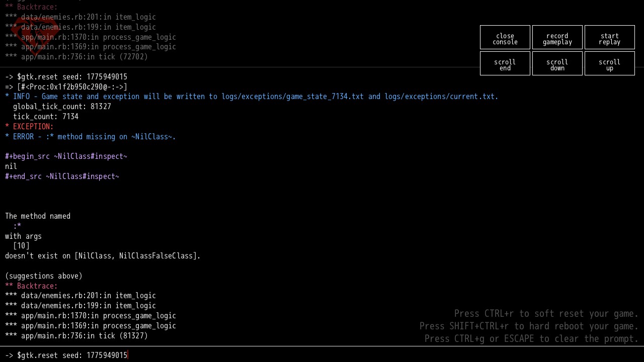Click the red EXCEPTION heading line
The image size is (644, 362).
29,127
